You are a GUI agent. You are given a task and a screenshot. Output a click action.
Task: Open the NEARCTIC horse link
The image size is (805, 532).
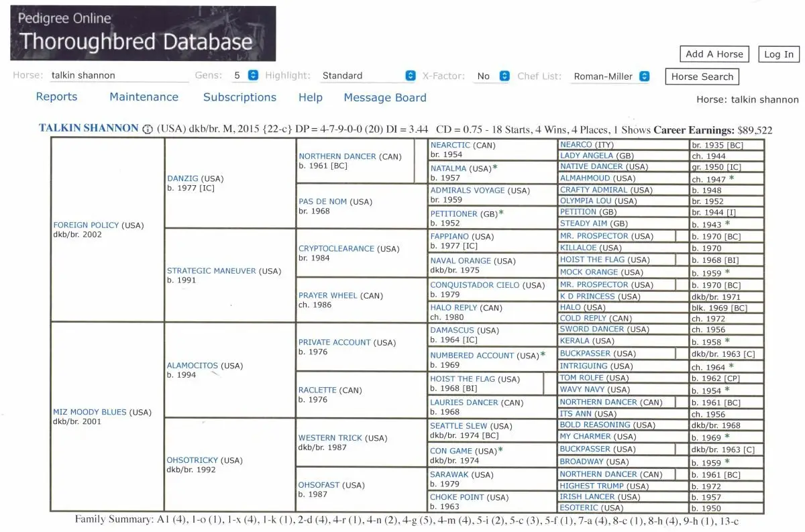(450, 145)
